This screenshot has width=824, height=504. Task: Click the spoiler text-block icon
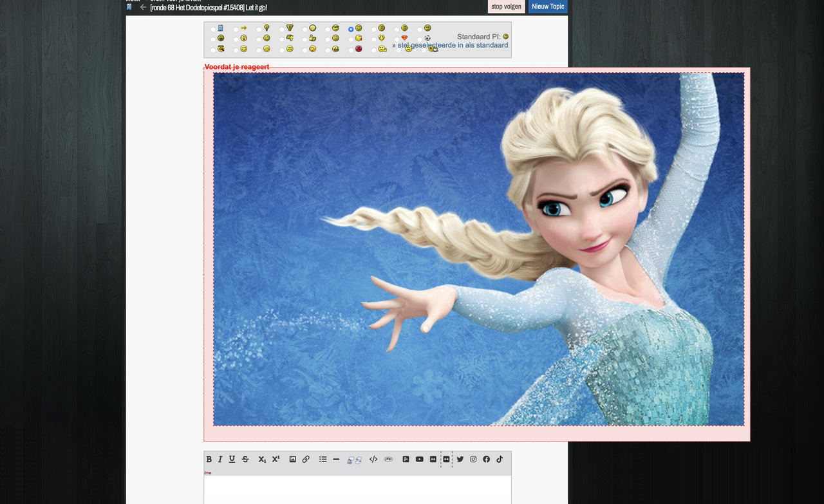[x=406, y=460]
